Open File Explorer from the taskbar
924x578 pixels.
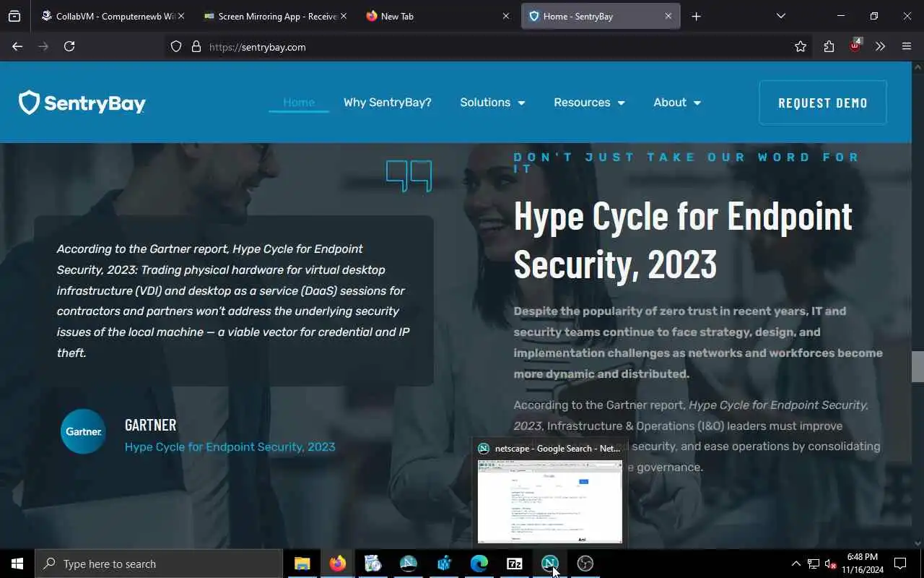pos(302,564)
